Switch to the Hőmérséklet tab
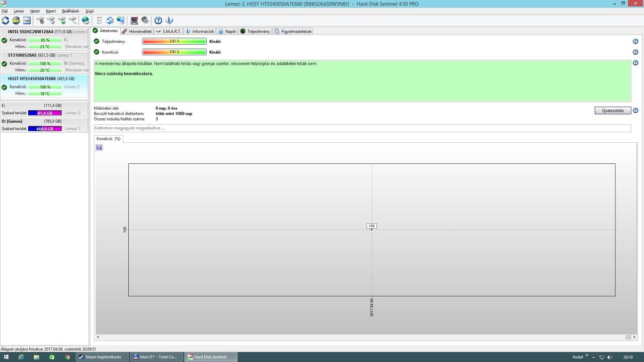Image resolution: width=644 pixels, height=362 pixels. click(137, 31)
